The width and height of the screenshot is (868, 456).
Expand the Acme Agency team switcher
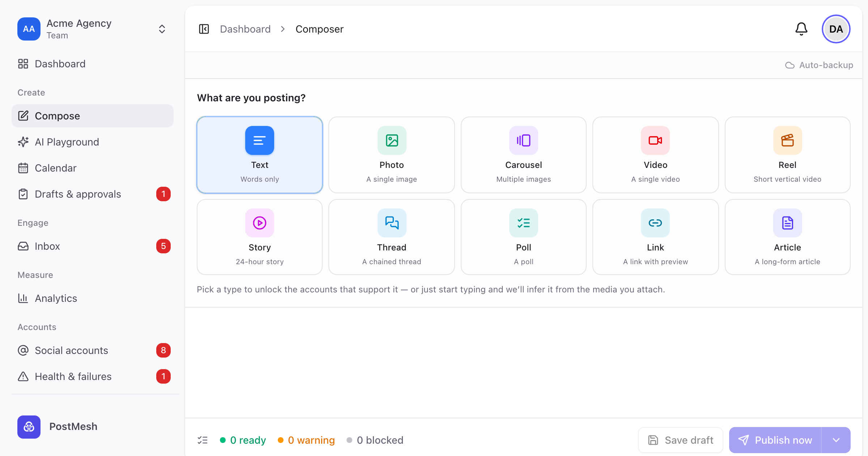[162, 29]
